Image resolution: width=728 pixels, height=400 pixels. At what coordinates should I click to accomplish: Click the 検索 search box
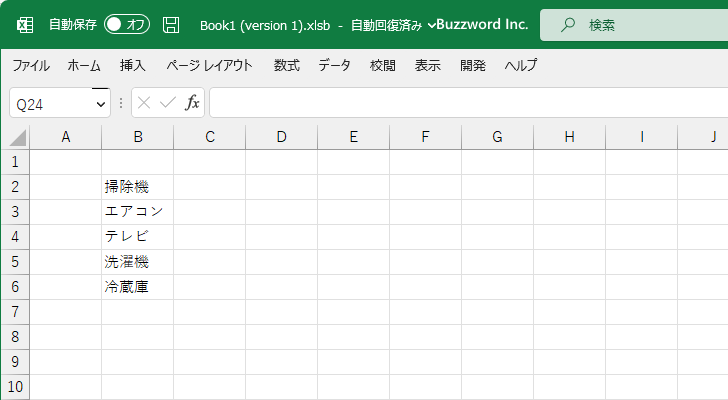(634, 25)
